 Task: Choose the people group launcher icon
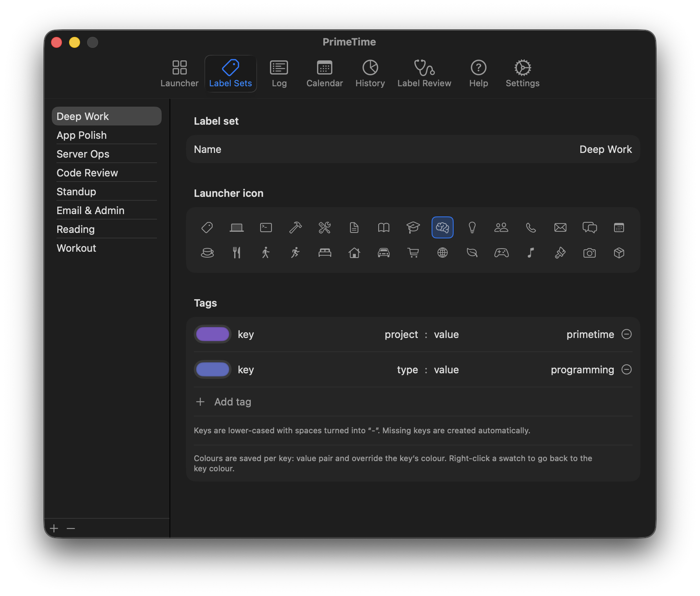pyautogui.click(x=501, y=227)
